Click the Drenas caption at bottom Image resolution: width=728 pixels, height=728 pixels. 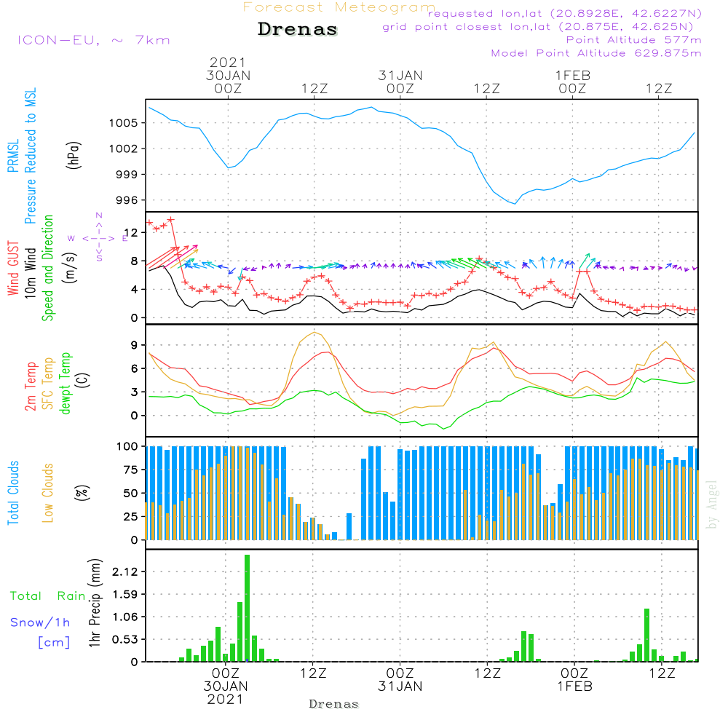pyautogui.click(x=334, y=704)
